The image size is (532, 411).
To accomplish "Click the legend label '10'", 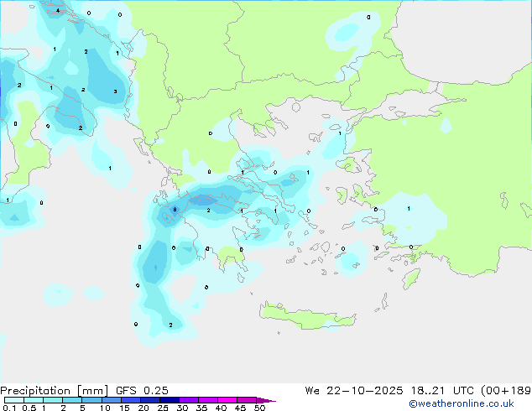I will tap(105, 408).
